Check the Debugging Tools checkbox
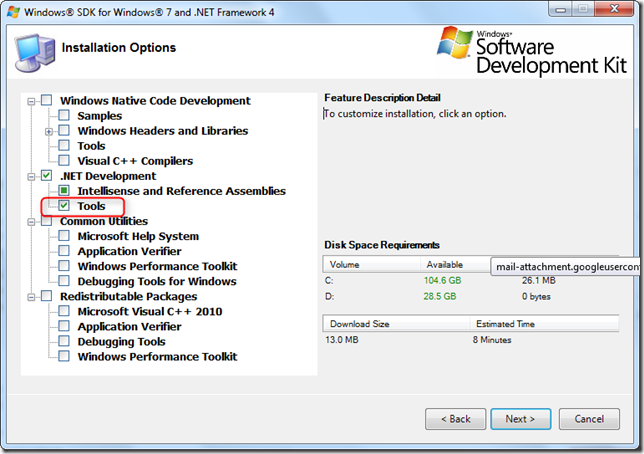This screenshot has height=454, width=644. (64, 341)
